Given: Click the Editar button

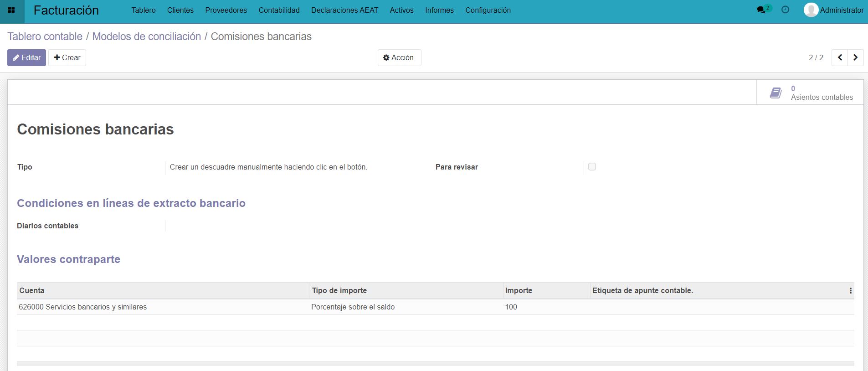Looking at the screenshot, I should click(x=26, y=57).
